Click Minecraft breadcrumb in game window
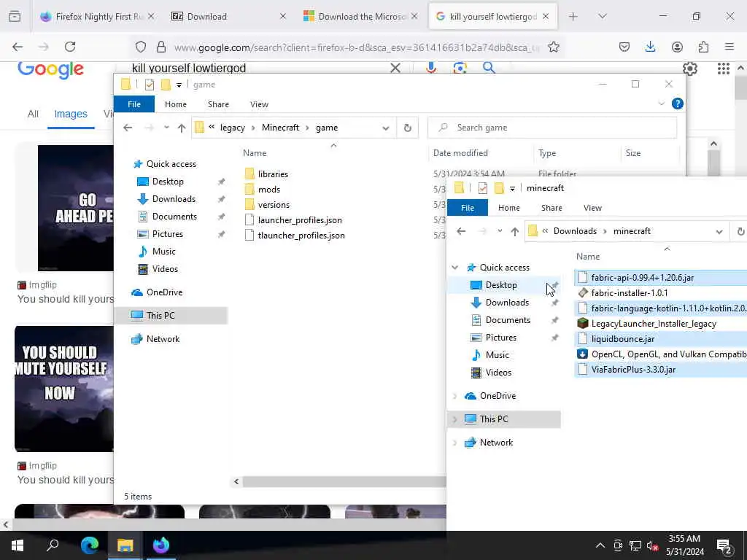 (x=281, y=128)
